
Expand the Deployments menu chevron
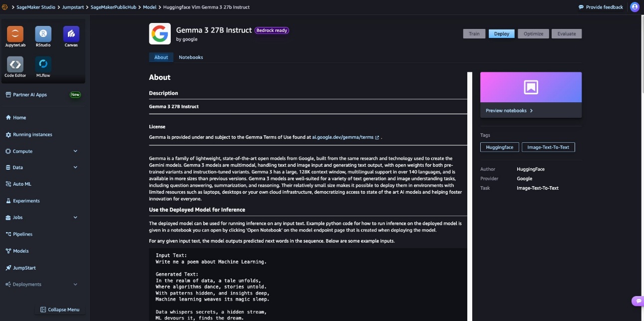75,285
